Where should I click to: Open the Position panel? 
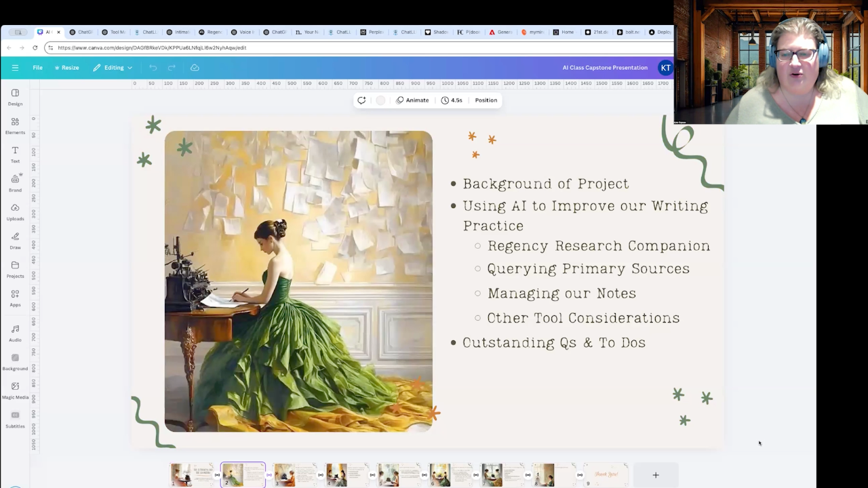point(486,100)
